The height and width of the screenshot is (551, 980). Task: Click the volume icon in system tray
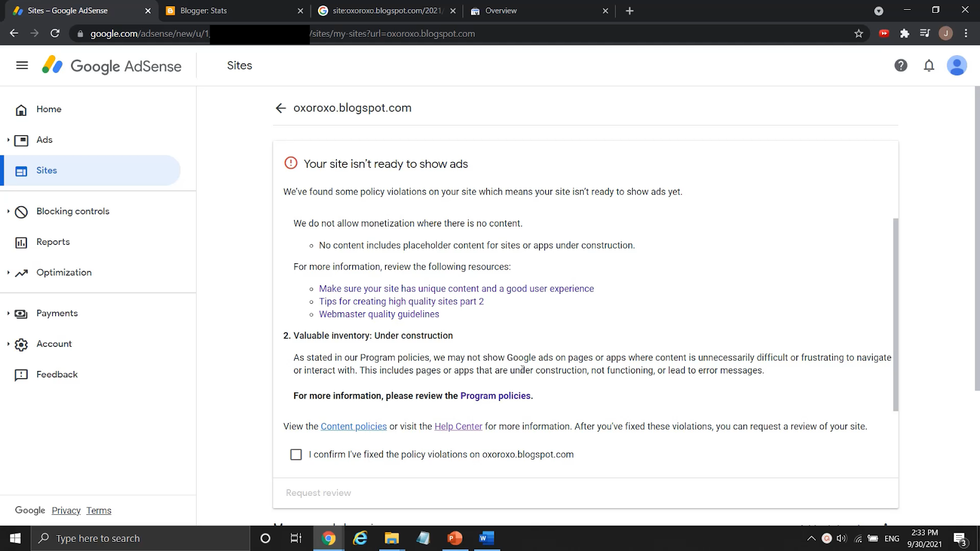842,539
